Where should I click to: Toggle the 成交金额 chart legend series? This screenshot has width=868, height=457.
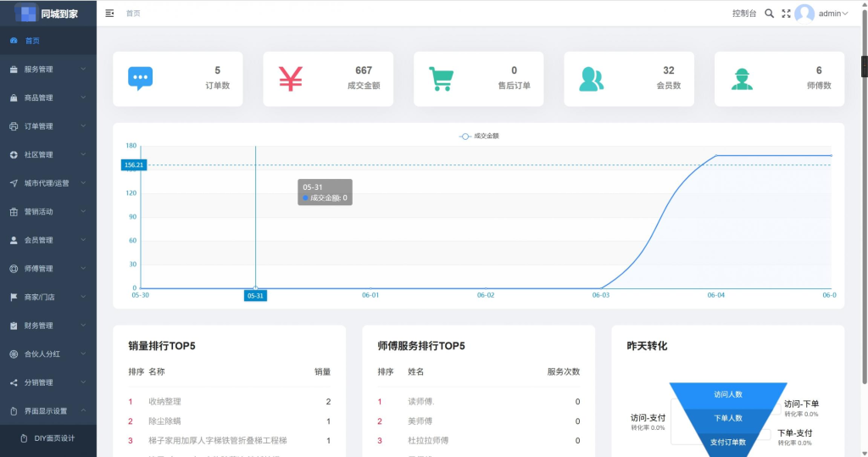(x=479, y=136)
